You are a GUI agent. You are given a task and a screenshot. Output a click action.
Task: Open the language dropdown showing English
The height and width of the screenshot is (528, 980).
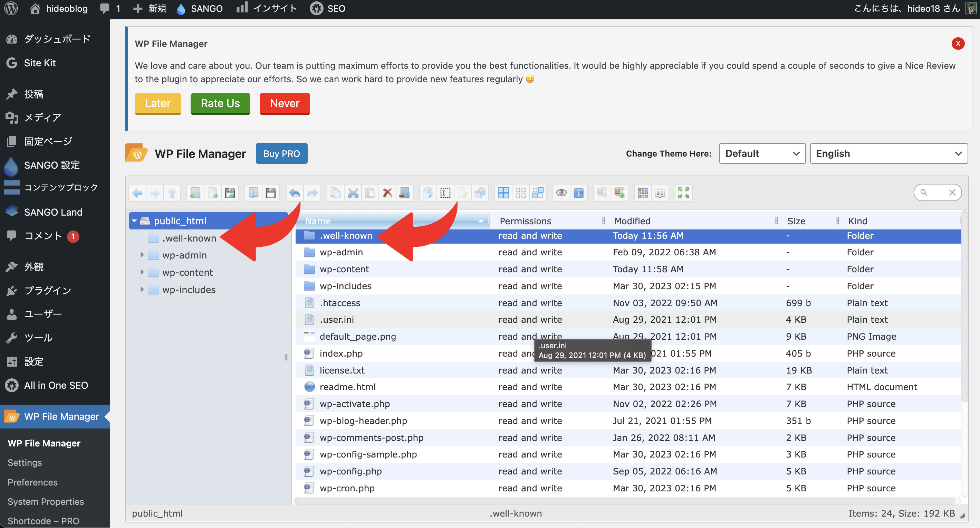pyautogui.click(x=889, y=153)
